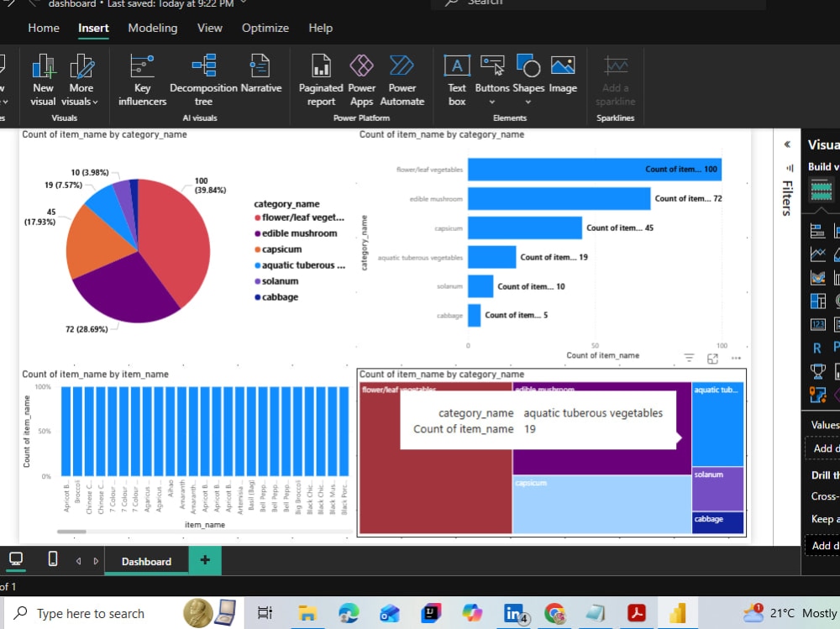Click the item_name chart horizontal scrollbar
840x629 pixels.
tap(71, 532)
